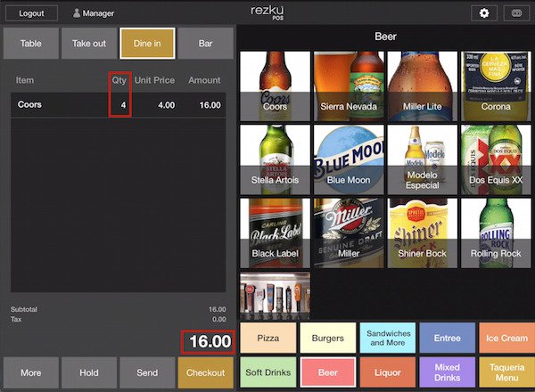Open the Entree category
535x392 pixels.
[x=448, y=338]
